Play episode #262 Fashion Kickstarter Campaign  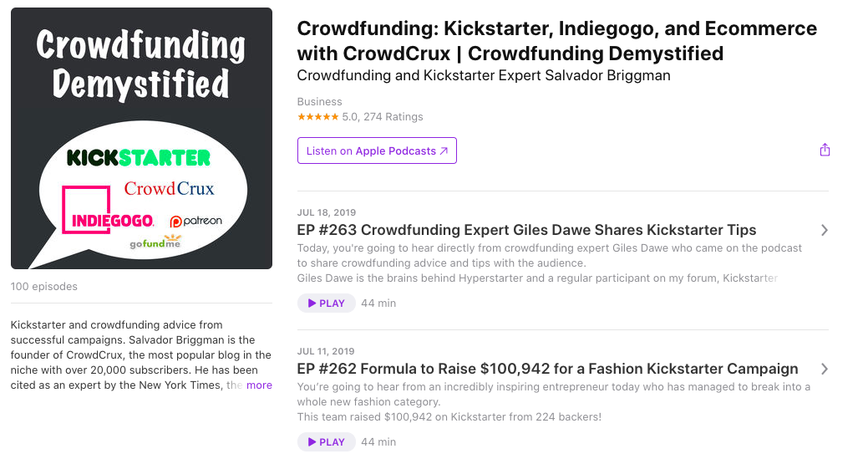327,442
